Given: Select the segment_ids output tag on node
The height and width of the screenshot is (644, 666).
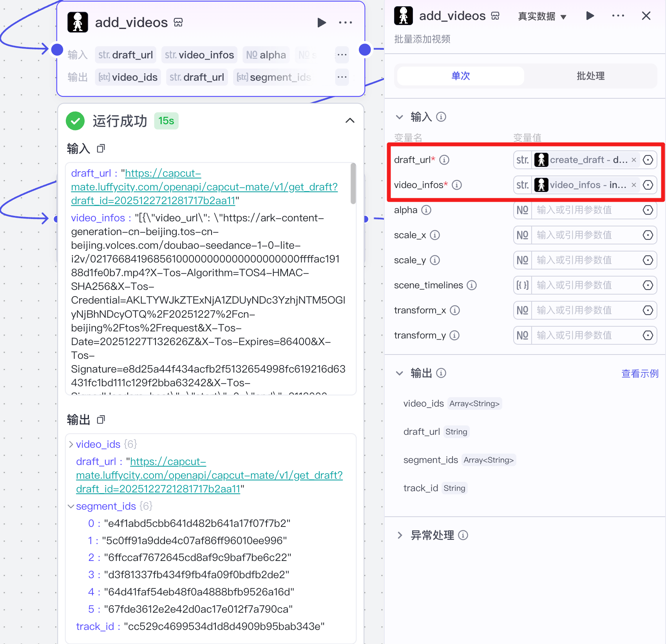Looking at the screenshot, I should click(274, 77).
